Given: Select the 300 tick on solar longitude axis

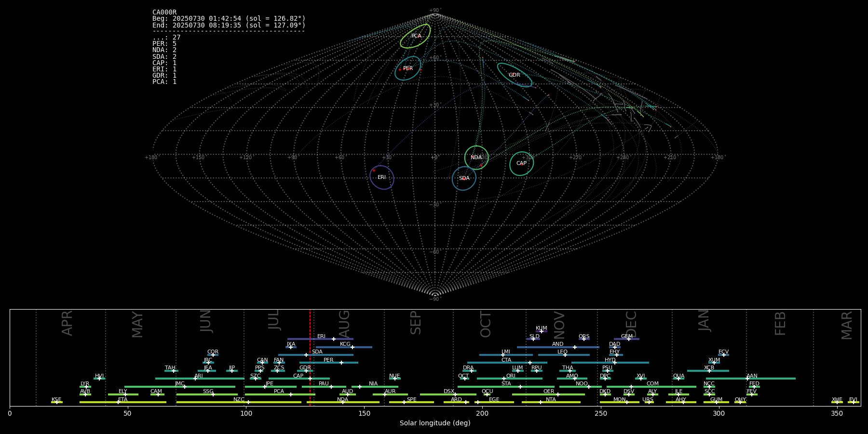Looking at the screenshot, I should pyautogui.click(x=719, y=413).
